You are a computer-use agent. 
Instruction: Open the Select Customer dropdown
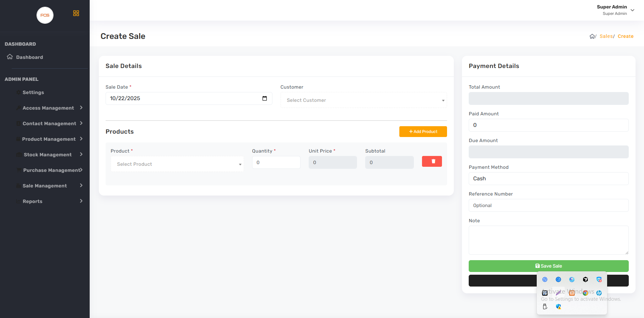[x=363, y=100]
